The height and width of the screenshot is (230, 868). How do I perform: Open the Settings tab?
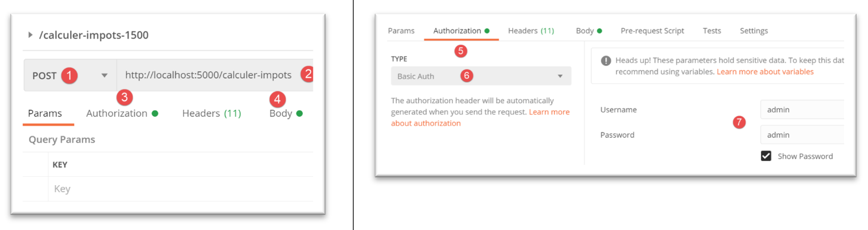point(754,31)
